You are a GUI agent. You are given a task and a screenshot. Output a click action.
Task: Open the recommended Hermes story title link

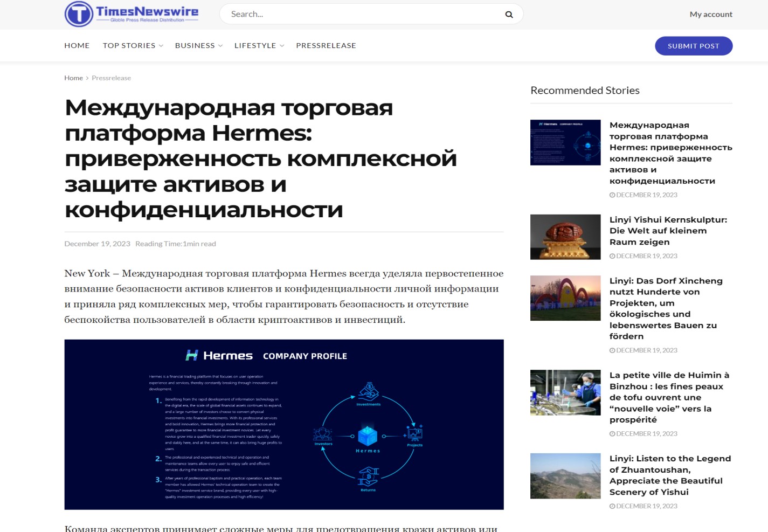tap(671, 153)
